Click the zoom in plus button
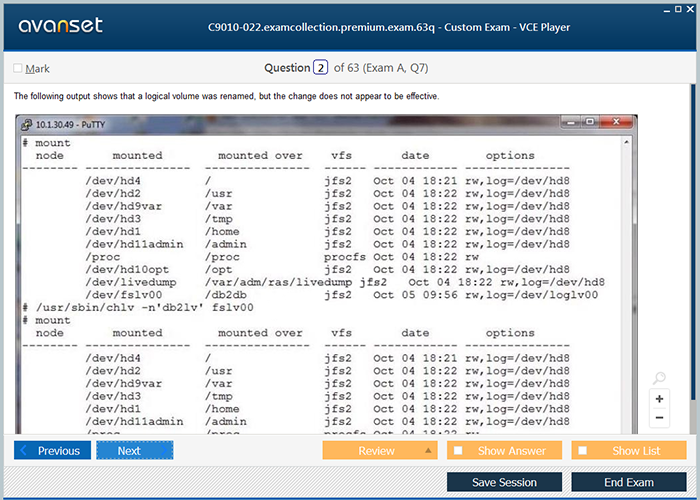This screenshot has height=500, width=700. [659, 399]
